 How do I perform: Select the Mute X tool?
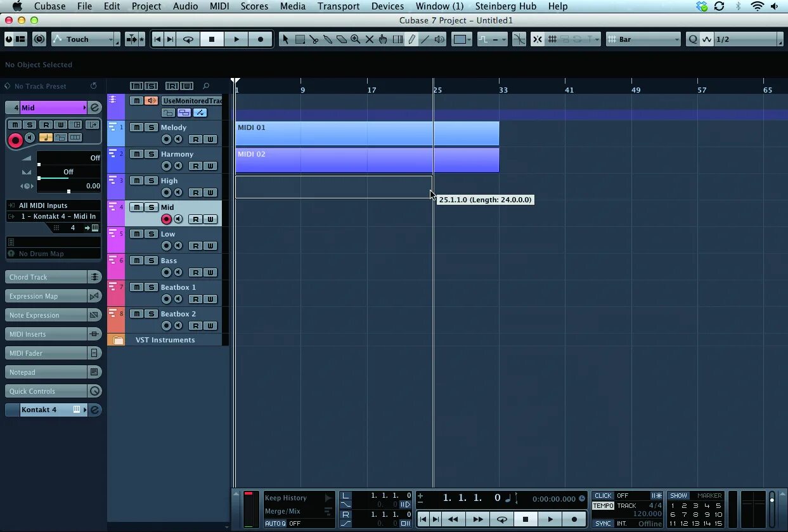[x=370, y=39]
